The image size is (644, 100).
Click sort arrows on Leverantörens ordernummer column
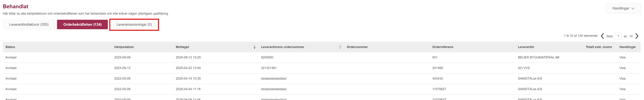340,47
